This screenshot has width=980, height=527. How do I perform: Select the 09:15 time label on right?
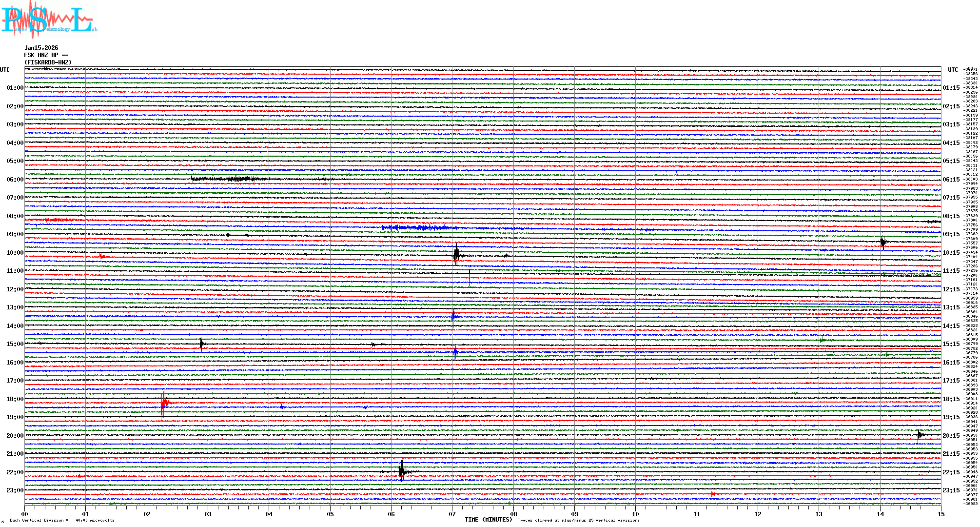(x=951, y=234)
